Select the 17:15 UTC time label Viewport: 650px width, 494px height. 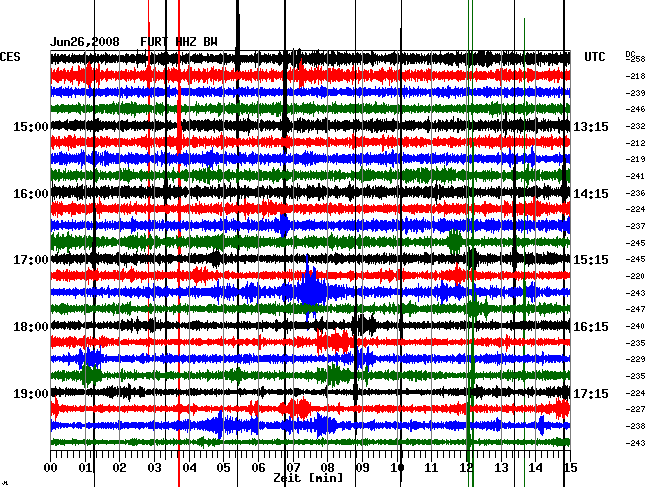(x=591, y=393)
